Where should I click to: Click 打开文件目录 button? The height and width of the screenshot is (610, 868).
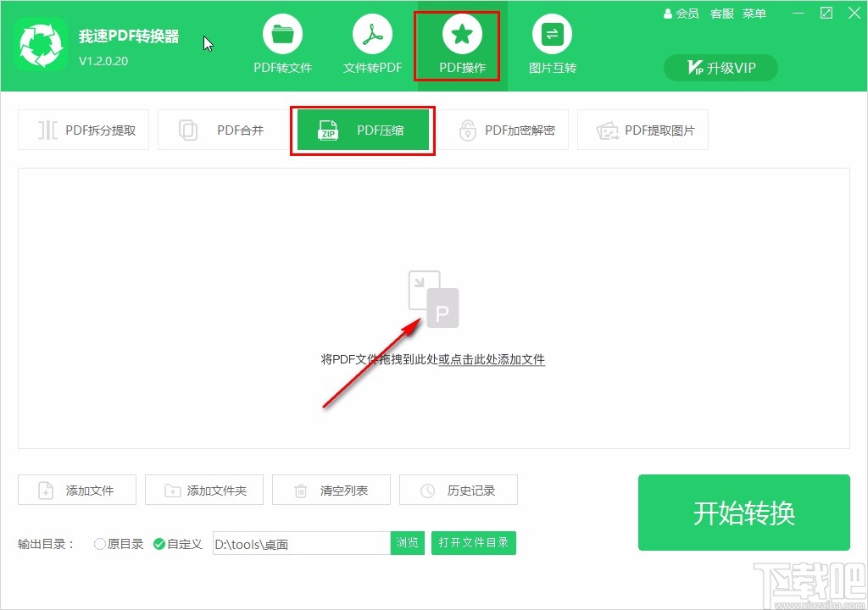[x=474, y=543]
